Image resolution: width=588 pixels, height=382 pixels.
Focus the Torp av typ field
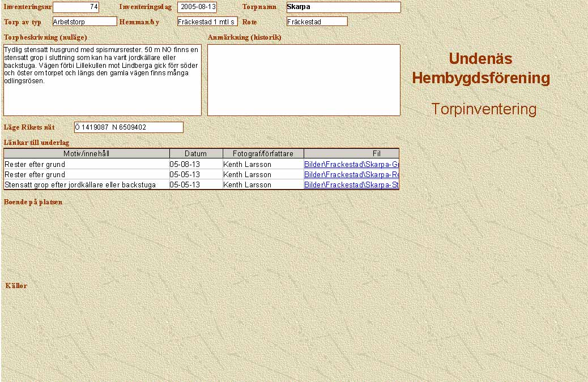(x=84, y=22)
